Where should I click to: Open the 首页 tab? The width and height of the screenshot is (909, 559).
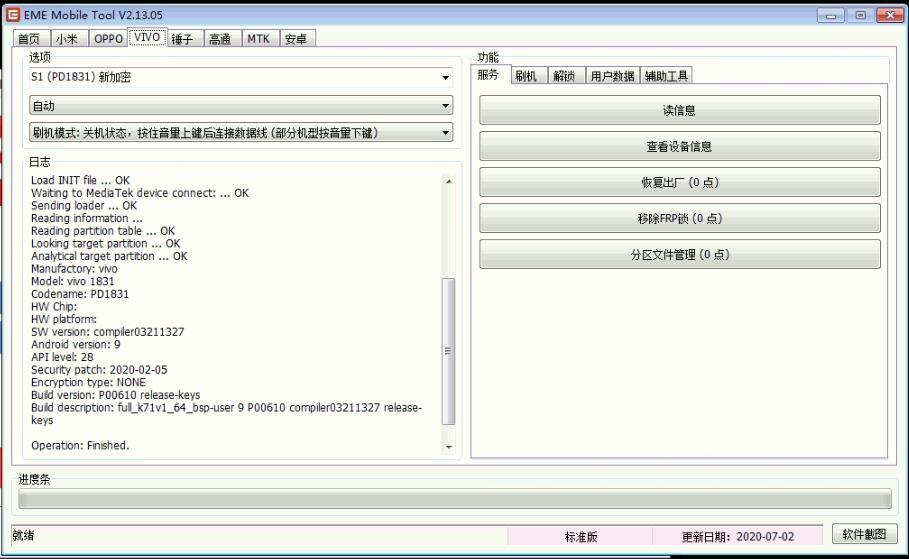click(x=30, y=39)
